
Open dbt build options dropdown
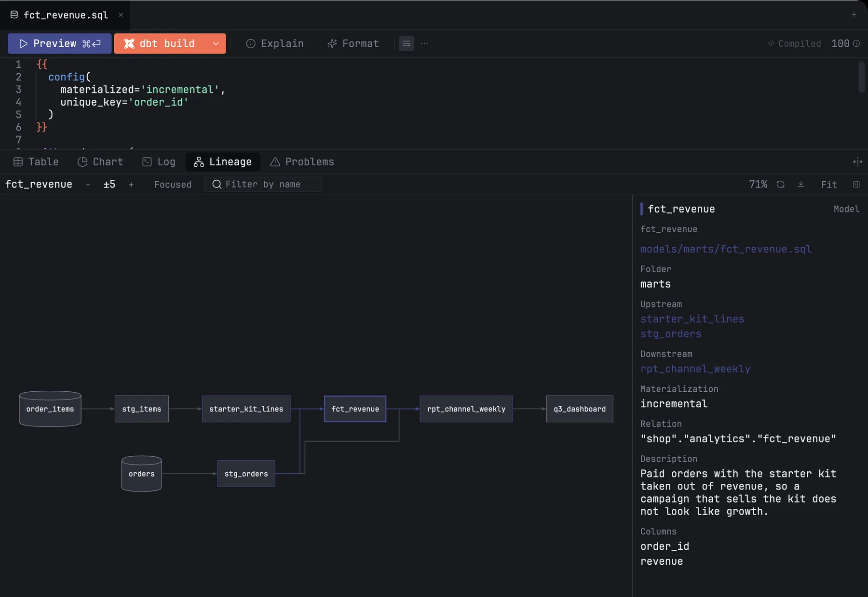[216, 43]
